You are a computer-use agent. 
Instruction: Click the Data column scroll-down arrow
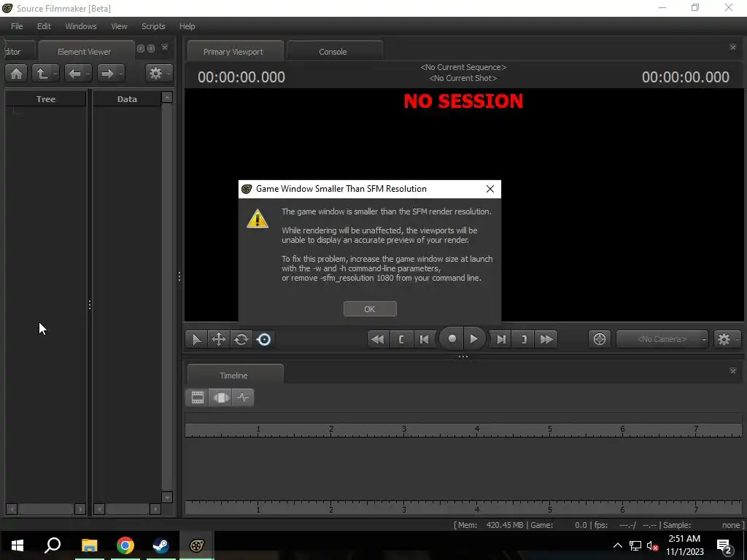coord(167,497)
